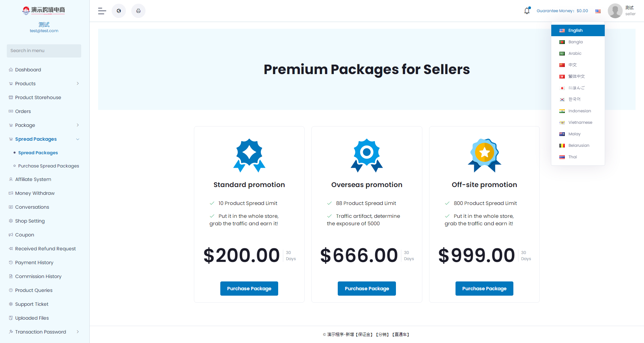Purchase the Standard promotion package
644x343 pixels.
249,289
